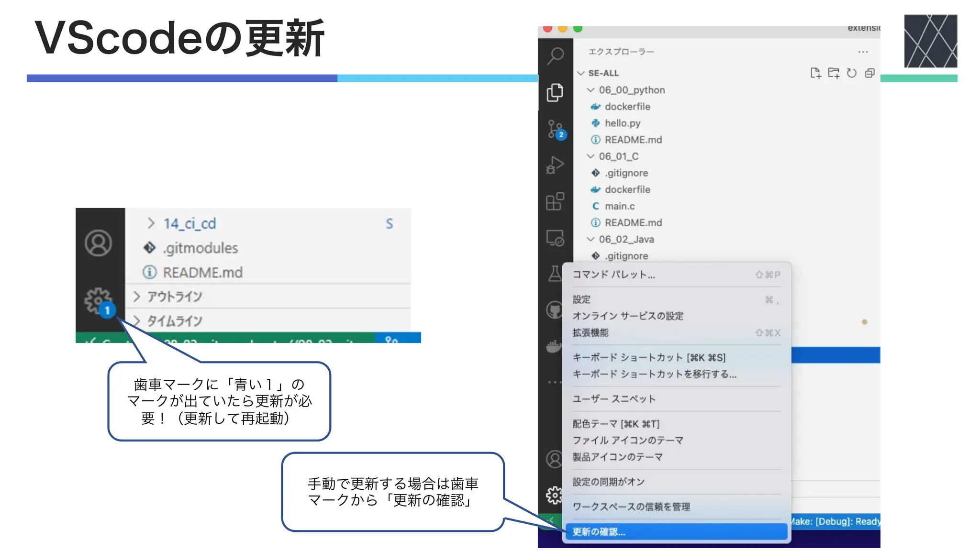
Task: Refresh the Explorer tree
Action: [852, 73]
